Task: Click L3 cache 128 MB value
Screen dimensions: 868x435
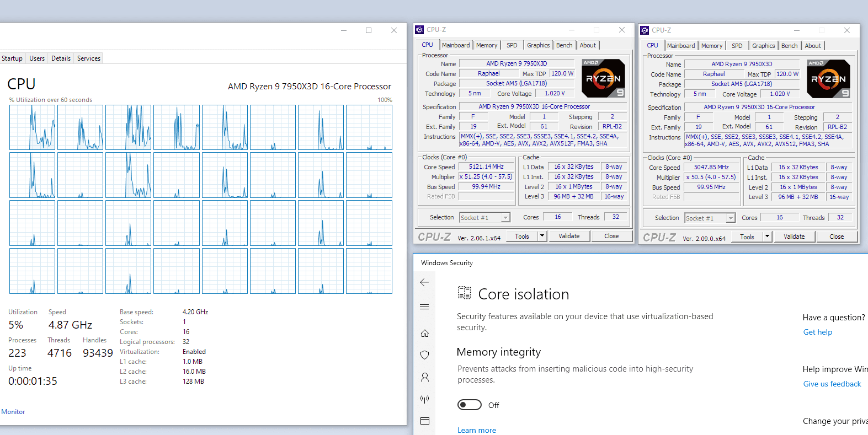Action: 193,382
